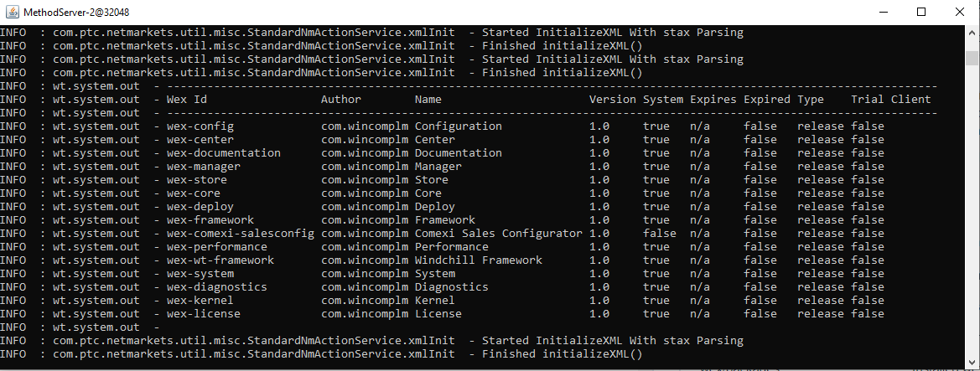Click the 'false' System value for Comexi
The height and width of the screenshot is (371, 980).
[660, 234]
